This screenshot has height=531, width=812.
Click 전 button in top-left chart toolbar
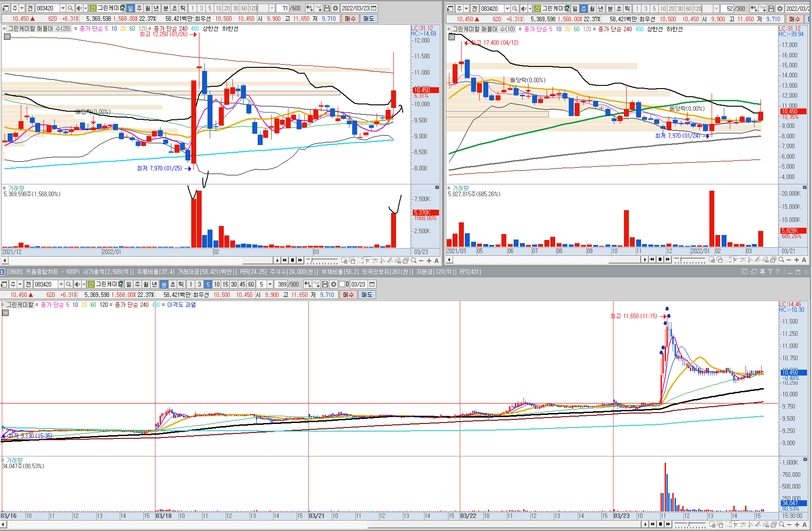coord(30,8)
